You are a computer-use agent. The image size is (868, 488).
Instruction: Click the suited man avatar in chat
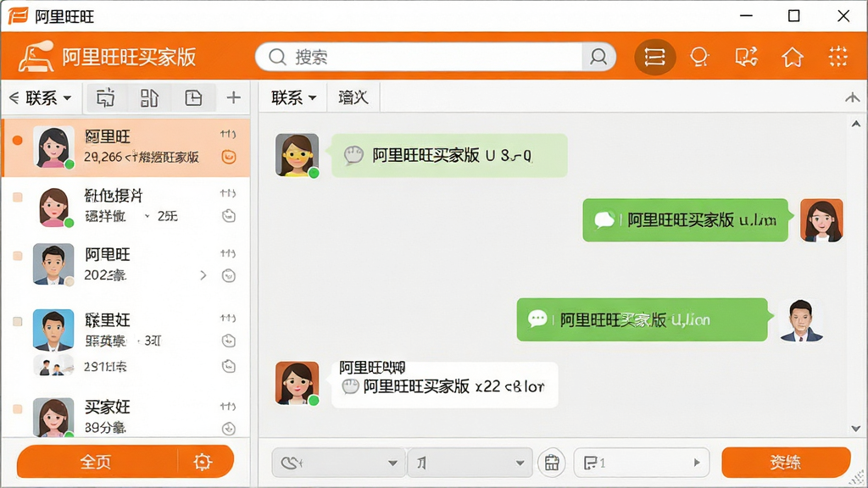pos(801,319)
